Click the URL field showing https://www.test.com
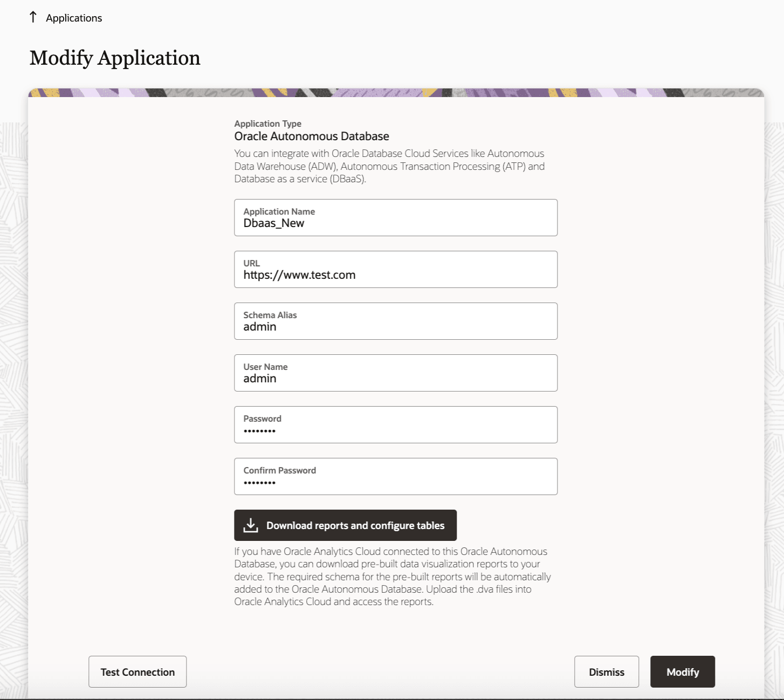Screen dimensions: 784x700 [x=395, y=270]
